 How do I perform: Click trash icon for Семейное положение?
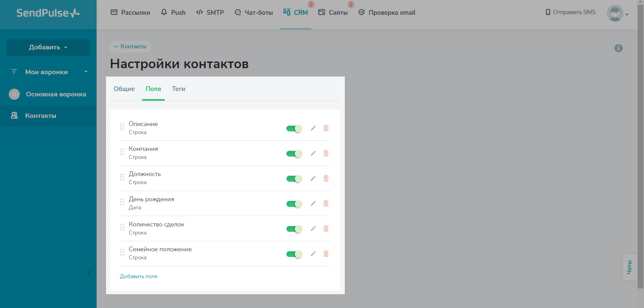click(326, 254)
